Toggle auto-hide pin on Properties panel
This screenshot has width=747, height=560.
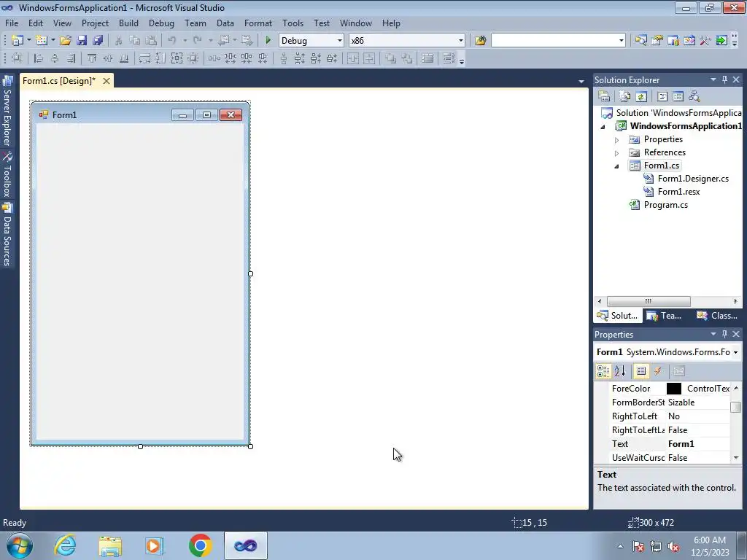click(724, 334)
